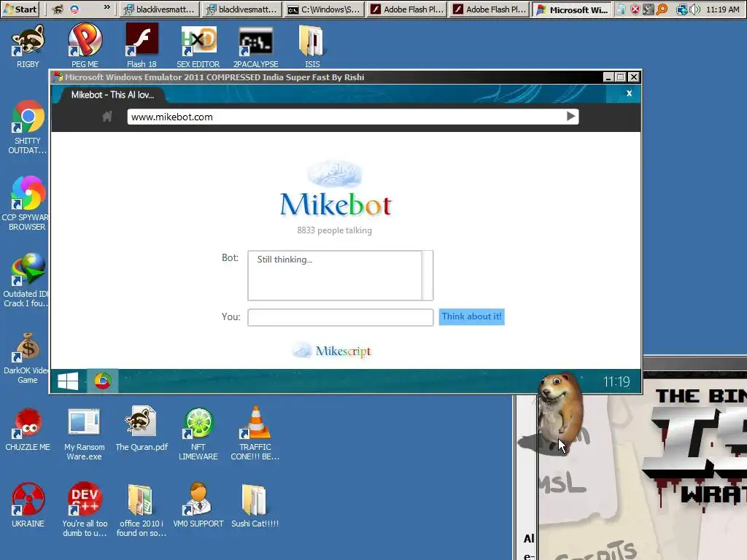Click the 11:19 AM system clock
This screenshot has height=560, width=747.
point(723,9)
